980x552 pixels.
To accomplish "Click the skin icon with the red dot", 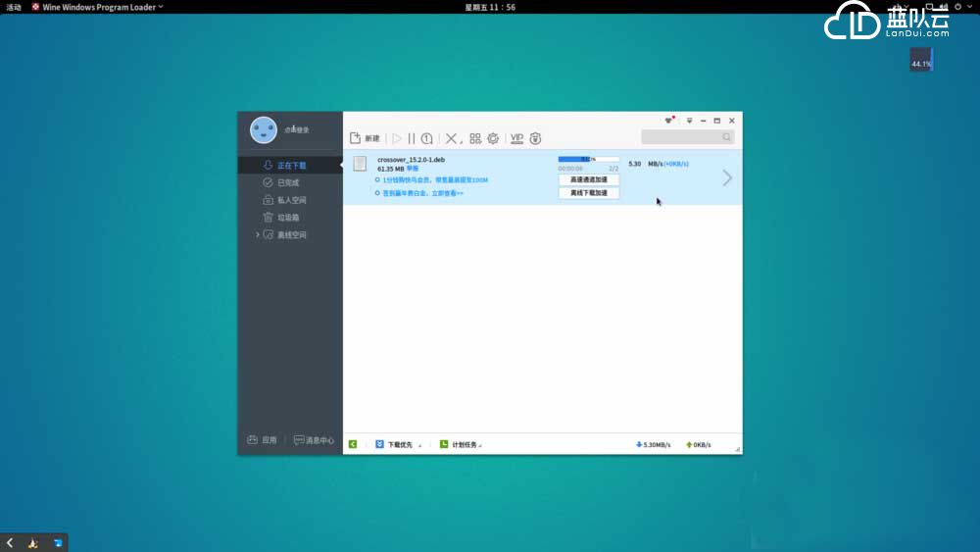I will point(669,120).
